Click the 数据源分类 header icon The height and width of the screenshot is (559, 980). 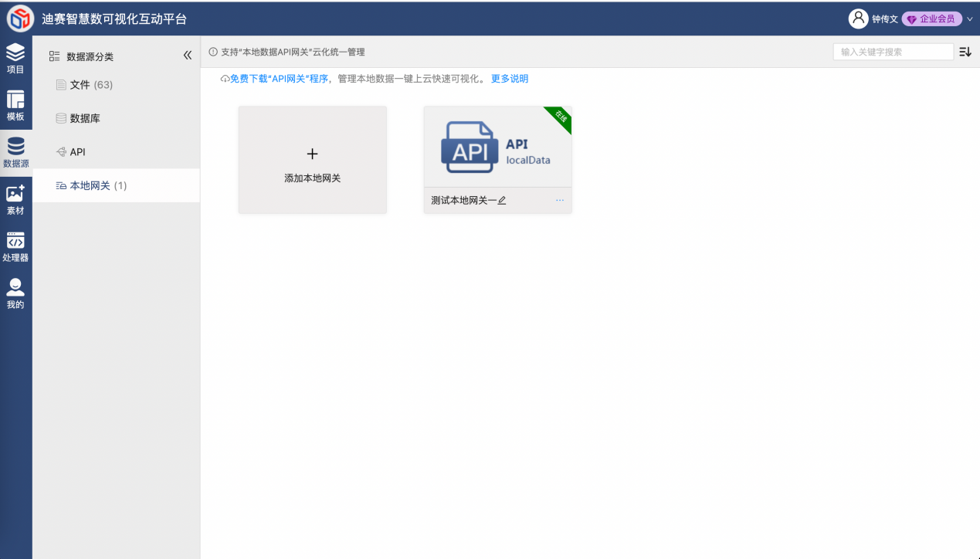[x=54, y=56]
